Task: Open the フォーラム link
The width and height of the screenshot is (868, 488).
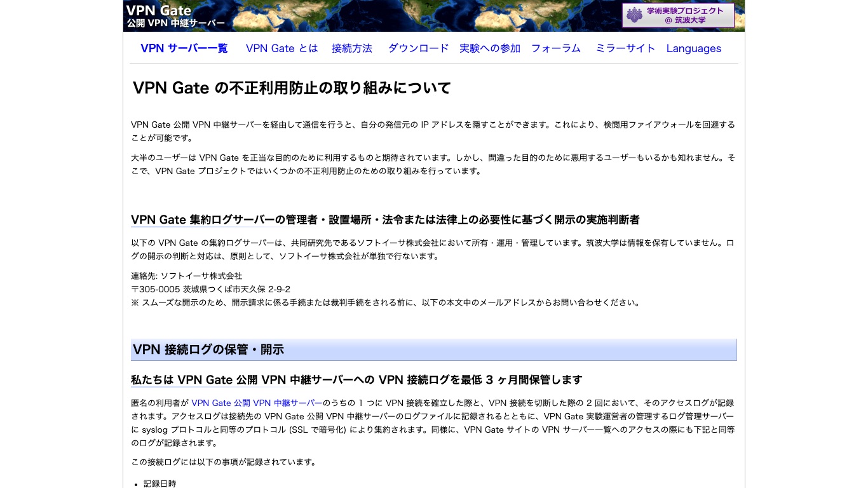Action: (x=556, y=48)
